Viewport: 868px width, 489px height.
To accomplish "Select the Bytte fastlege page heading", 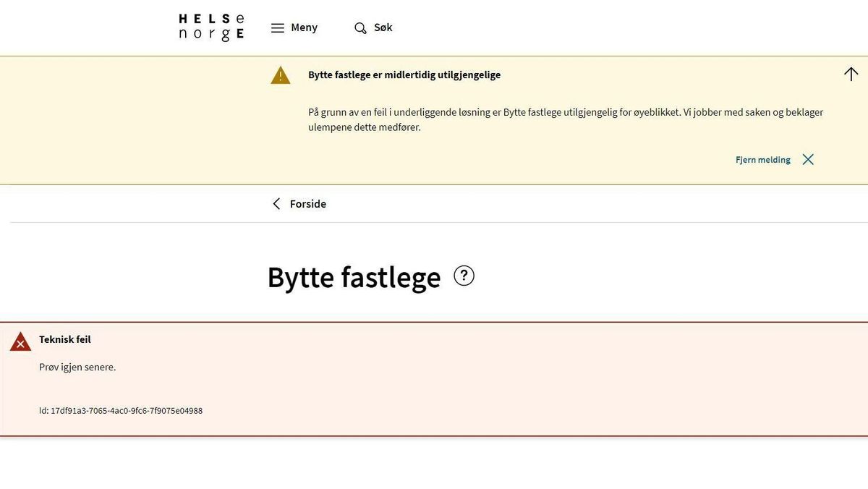I will (x=354, y=277).
